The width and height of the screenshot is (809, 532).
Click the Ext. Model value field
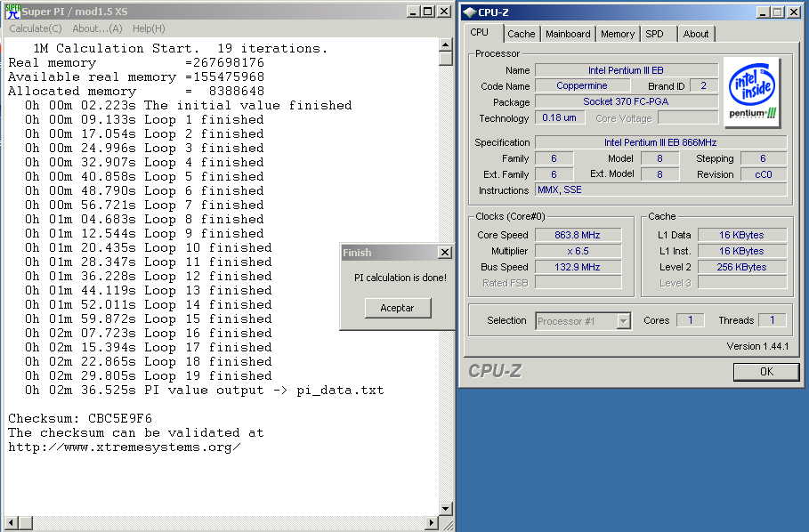(x=659, y=174)
